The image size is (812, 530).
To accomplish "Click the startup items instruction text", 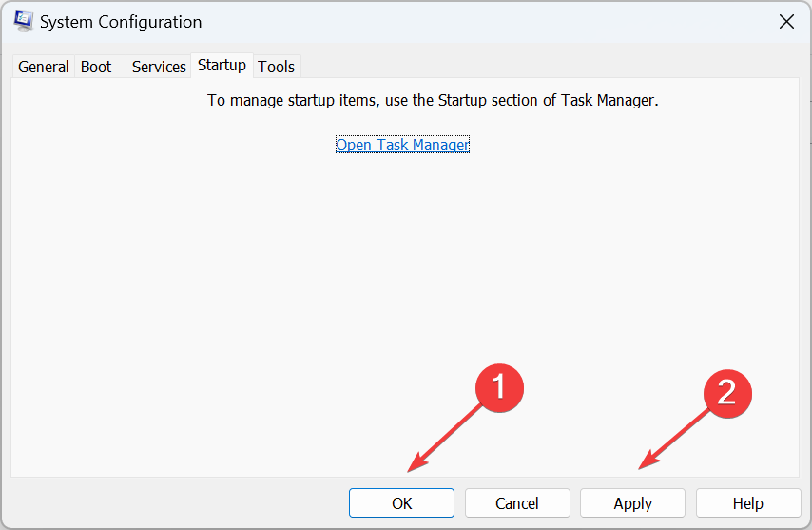I will click(433, 100).
